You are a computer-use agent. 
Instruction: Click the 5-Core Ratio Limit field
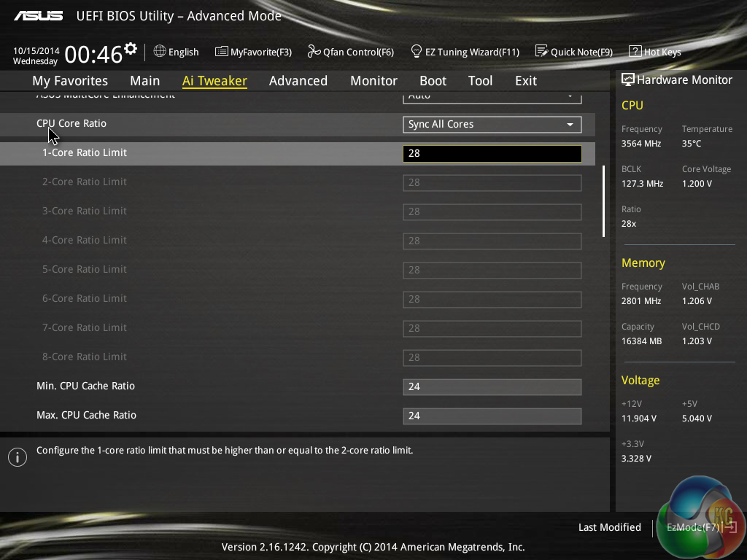[492, 270]
